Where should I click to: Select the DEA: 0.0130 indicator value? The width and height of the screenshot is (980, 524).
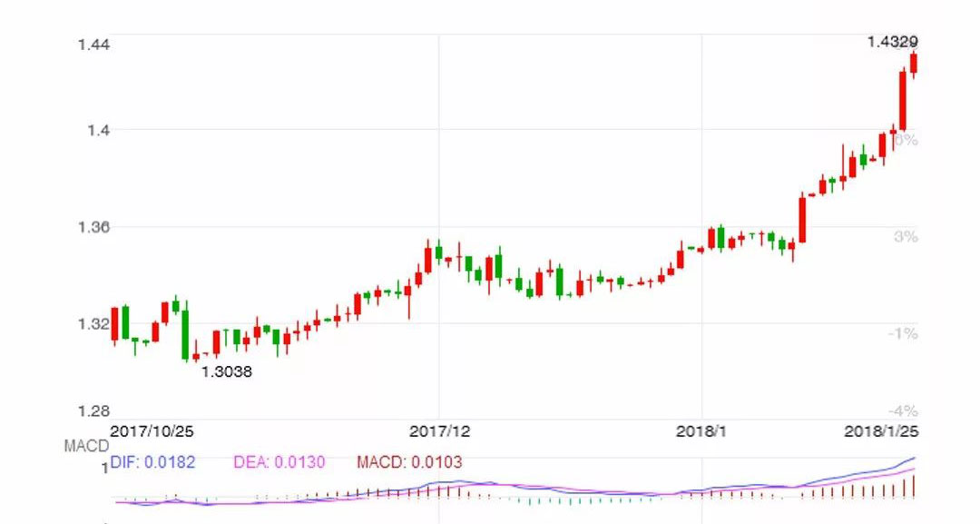[279, 463]
